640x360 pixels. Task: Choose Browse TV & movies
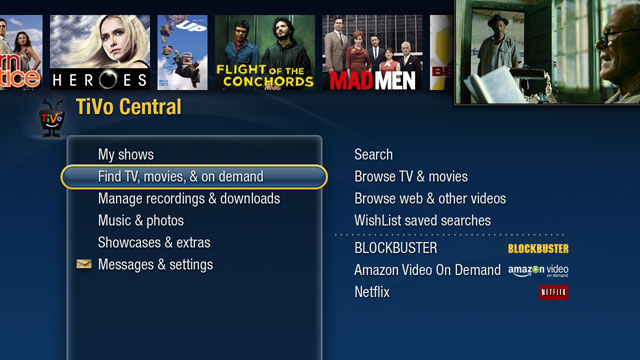tap(411, 177)
